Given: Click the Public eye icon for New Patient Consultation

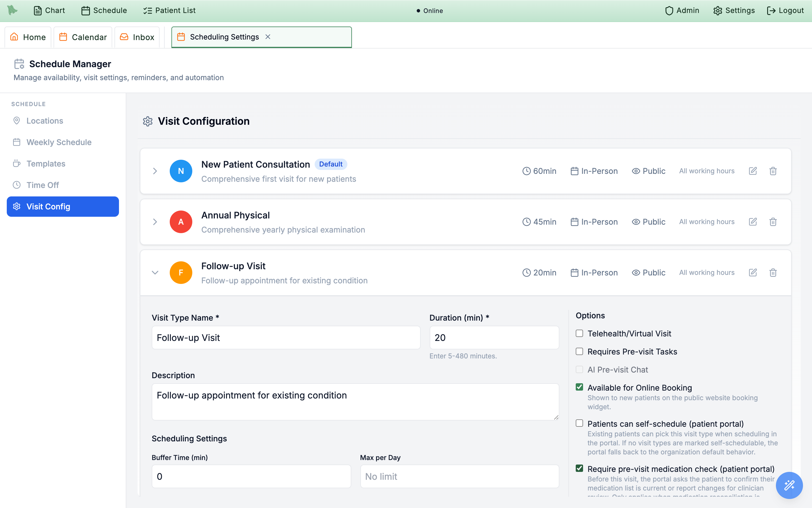Looking at the screenshot, I should 636,171.
